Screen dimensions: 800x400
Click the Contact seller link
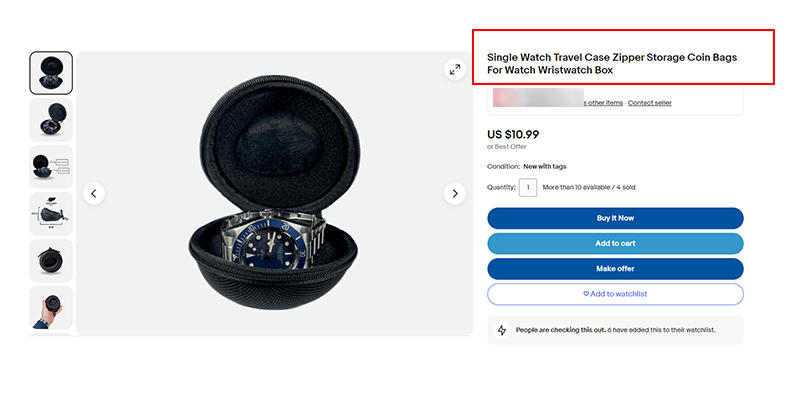click(x=650, y=102)
